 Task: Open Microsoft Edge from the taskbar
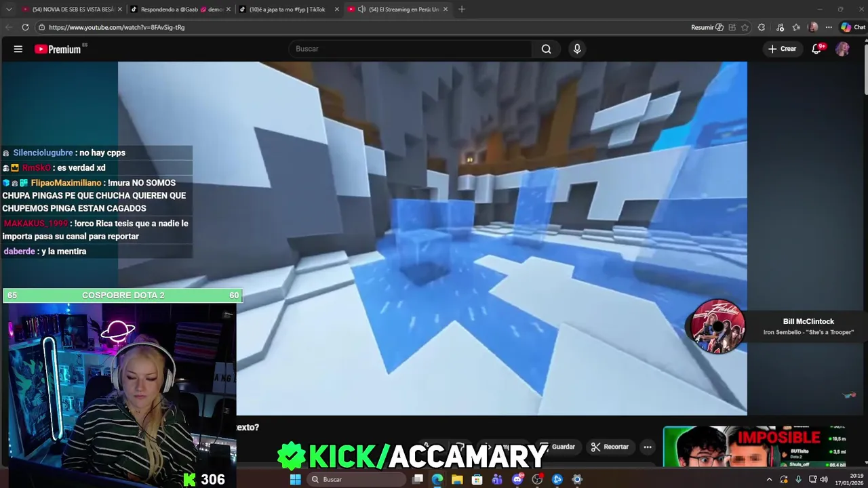pyautogui.click(x=437, y=479)
